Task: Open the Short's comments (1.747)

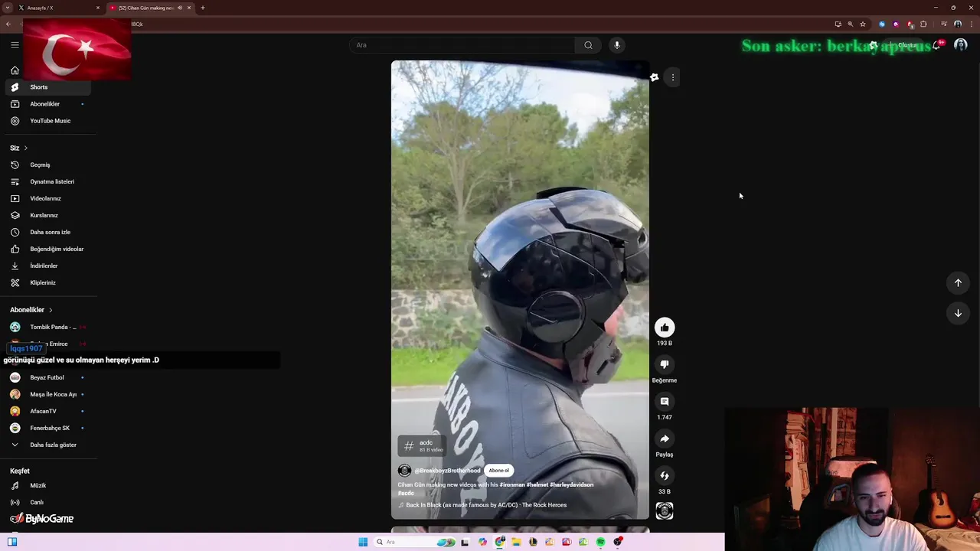Action: point(665,402)
